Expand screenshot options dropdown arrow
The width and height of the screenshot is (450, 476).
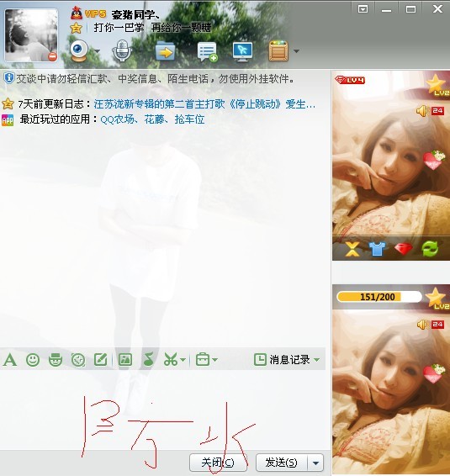[183, 360]
